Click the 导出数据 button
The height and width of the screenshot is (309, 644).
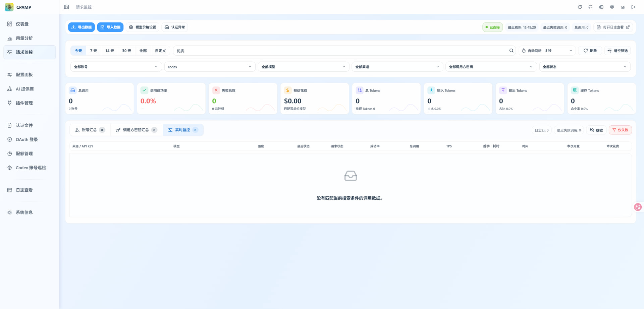[82, 27]
